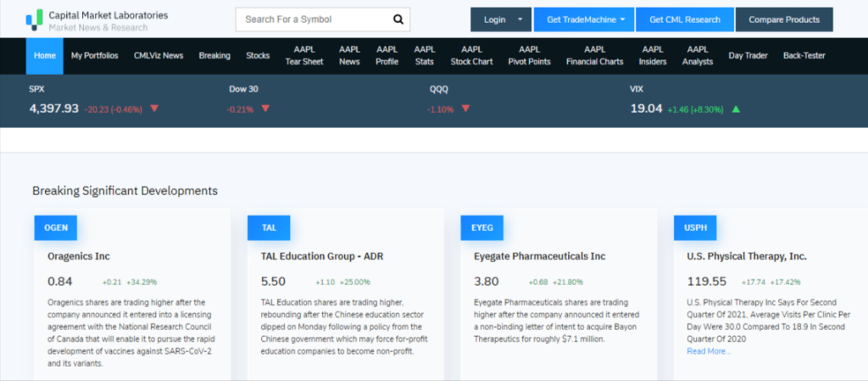Click the Eyegate Pharmaceuticals Inc title
This screenshot has width=868, height=381.
[540, 256]
